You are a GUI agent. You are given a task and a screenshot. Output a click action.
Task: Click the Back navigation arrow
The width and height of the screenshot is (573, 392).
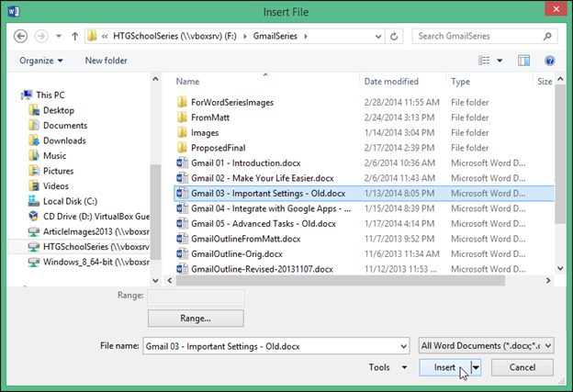tap(20, 36)
